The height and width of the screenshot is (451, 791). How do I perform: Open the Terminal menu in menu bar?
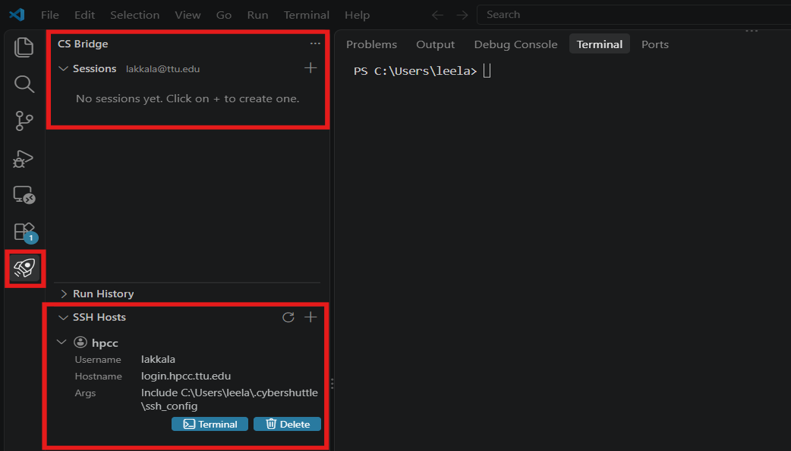(306, 15)
